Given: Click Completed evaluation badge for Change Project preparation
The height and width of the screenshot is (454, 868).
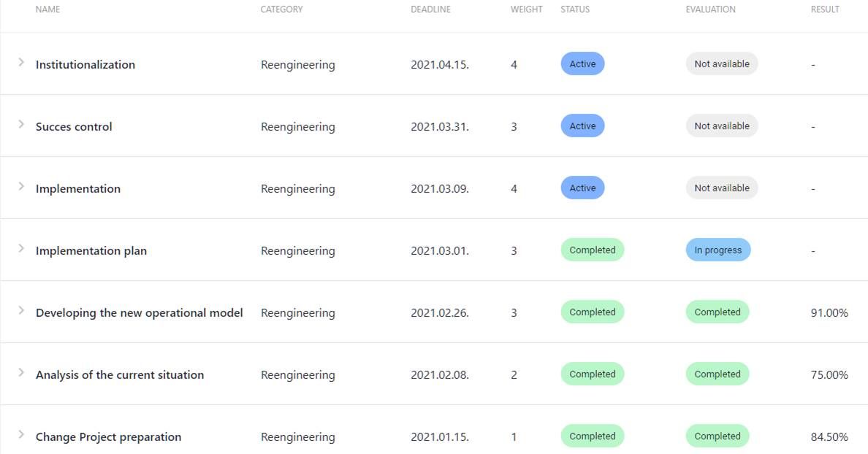Looking at the screenshot, I should pos(717,436).
